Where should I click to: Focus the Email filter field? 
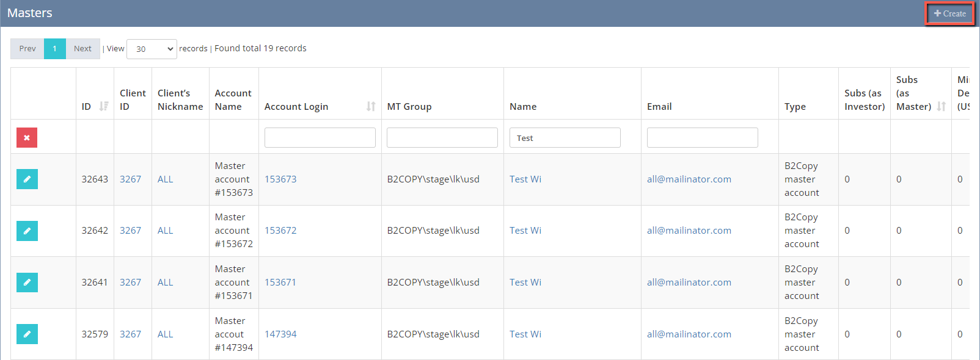tap(703, 137)
